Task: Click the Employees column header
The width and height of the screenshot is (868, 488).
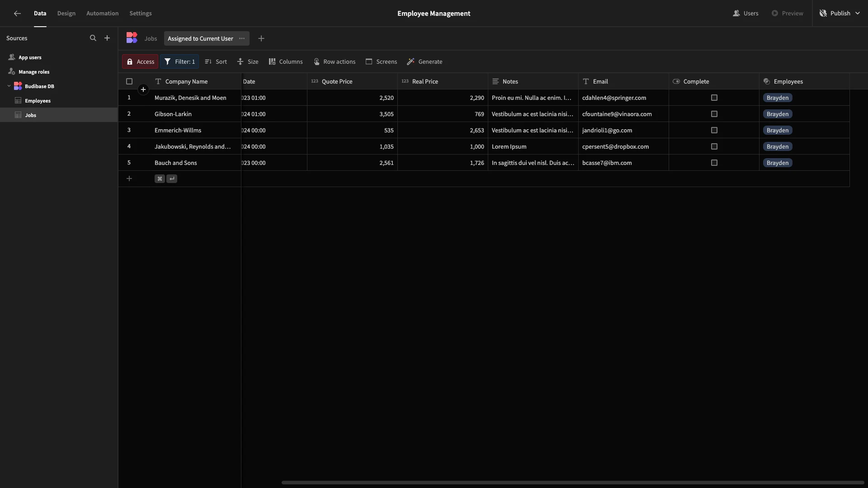Action: click(x=804, y=81)
